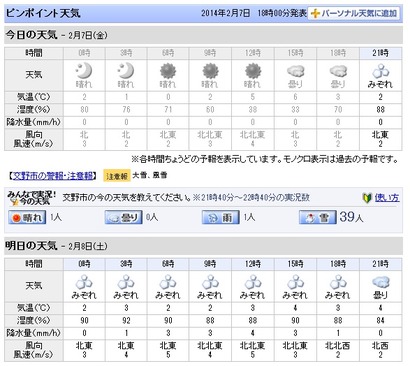This screenshot has width=410, height=366.
Task: Click today's 0時 moon weather icon
Action: click(84, 70)
